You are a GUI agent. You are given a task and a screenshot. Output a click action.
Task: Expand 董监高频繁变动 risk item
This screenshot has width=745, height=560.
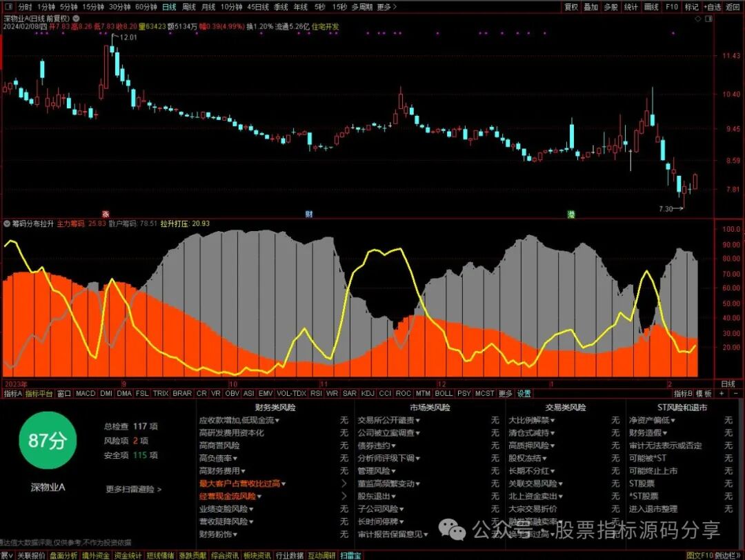tap(388, 483)
